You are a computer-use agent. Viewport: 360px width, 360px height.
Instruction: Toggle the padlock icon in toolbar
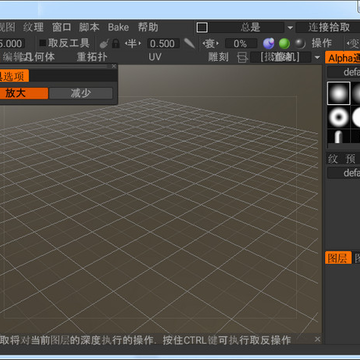tap(116, 43)
